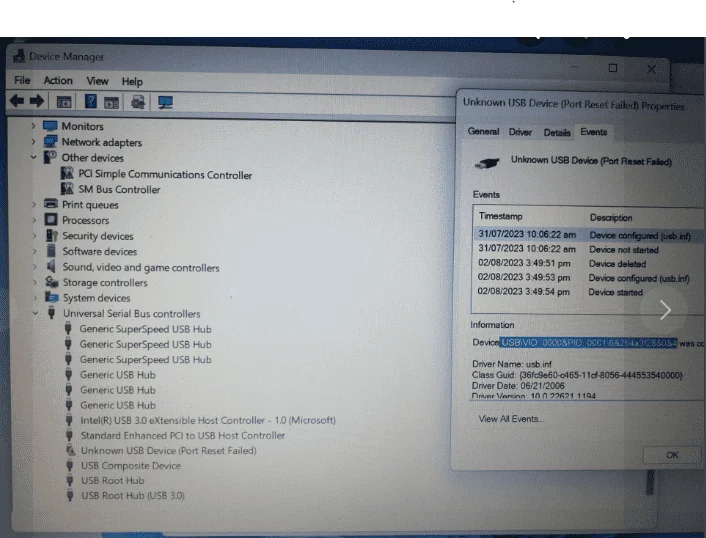706x538 pixels.
Task: Click the SM Bus Controller warning icon
Action: pos(67,189)
